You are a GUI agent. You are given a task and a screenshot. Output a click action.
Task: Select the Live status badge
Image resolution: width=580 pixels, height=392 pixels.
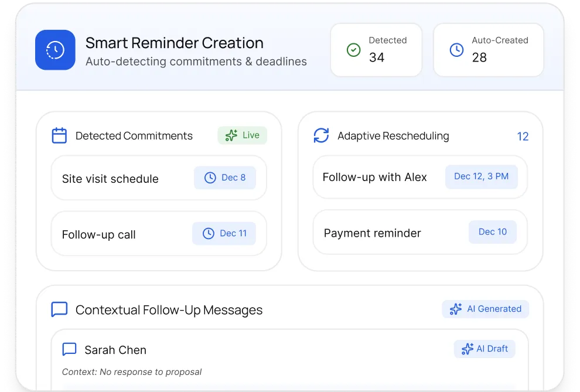click(x=243, y=135)
